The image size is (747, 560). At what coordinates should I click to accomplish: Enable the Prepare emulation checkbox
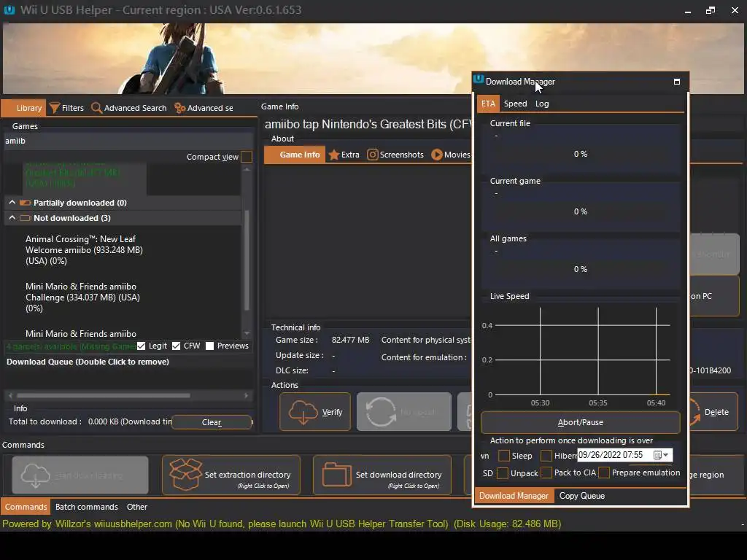[x=603, y=472]
